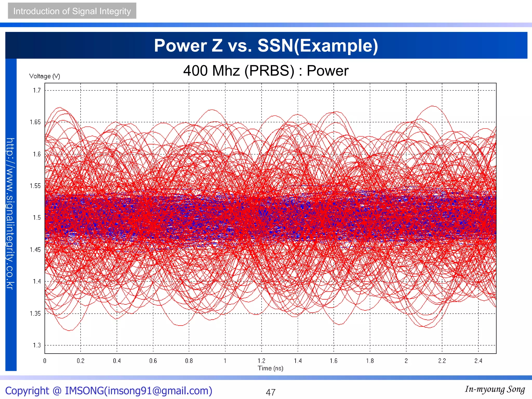Click the 'Introduction of Signal Integrity' header label
Viewport: 532px width, 399px height.
72,11
